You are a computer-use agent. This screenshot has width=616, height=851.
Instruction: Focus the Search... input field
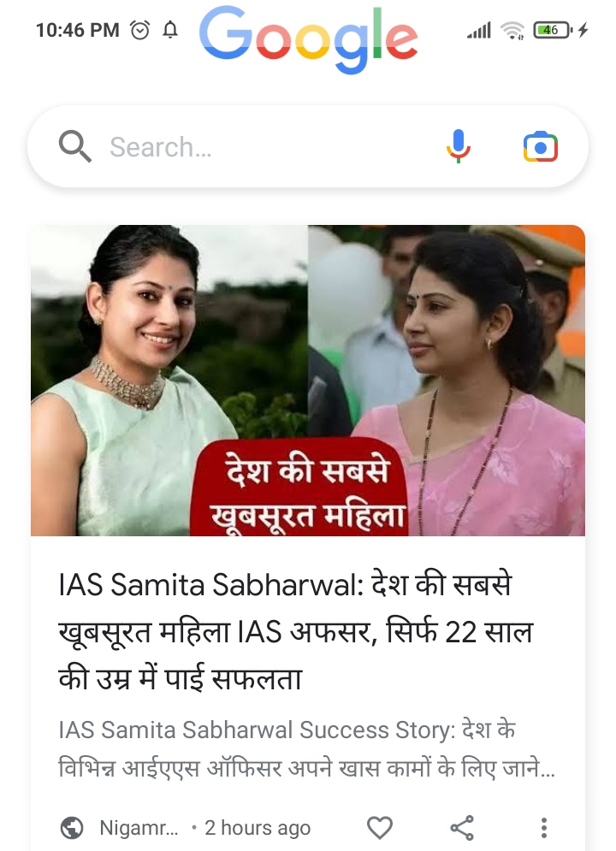(266, 147)
